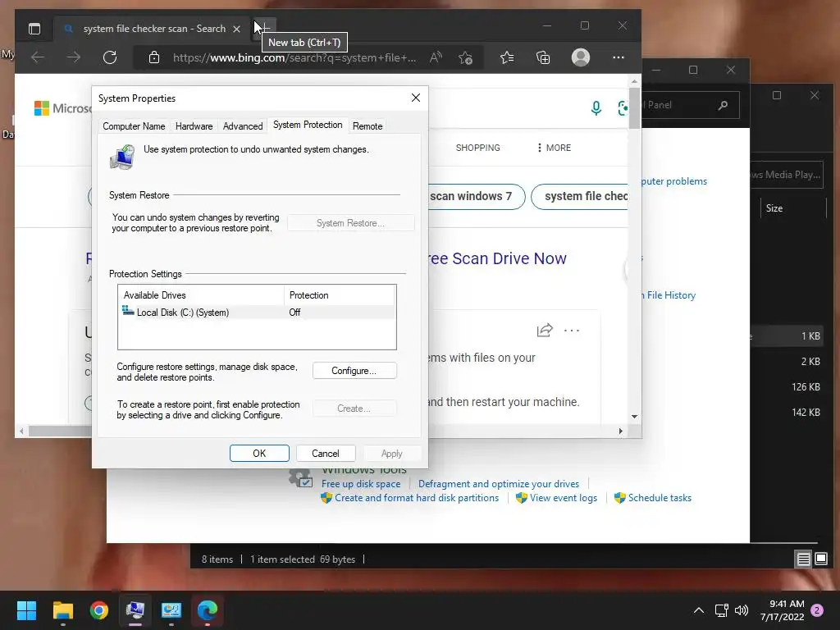Open 'Defragment and optimize your drives' link
This screenshot has width=840, height=630.
[498, 484]
